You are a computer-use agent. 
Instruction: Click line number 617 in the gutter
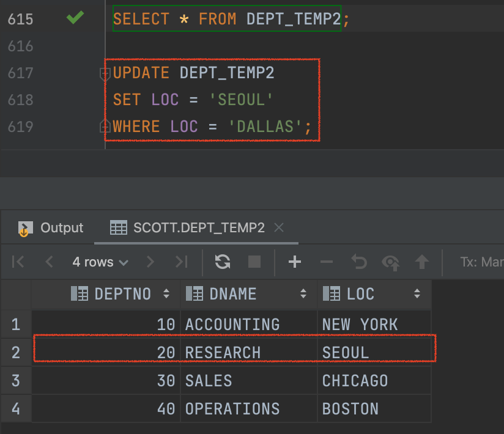click(x=21, y=73)
